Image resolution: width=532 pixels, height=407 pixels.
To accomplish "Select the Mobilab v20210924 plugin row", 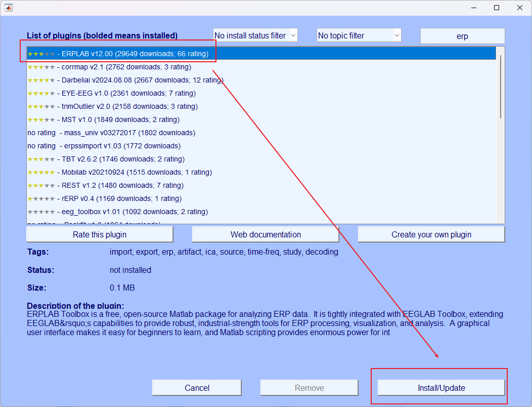I will pos(261,172).
